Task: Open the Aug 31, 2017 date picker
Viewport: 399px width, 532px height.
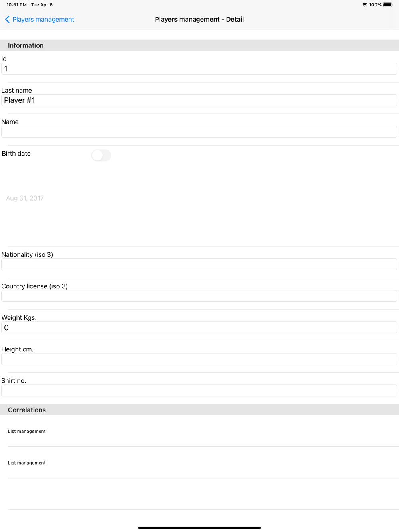Action: point(25,198)
